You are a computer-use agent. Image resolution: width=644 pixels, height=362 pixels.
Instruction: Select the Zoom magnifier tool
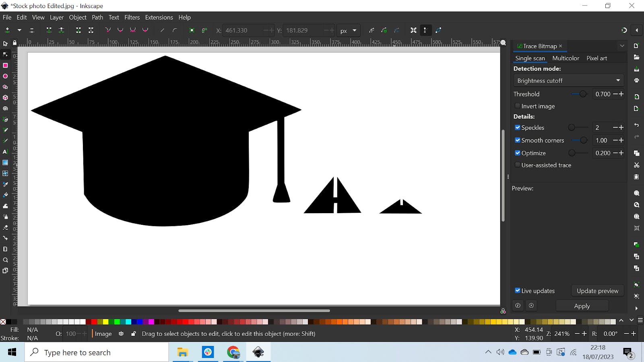(5, 260)
